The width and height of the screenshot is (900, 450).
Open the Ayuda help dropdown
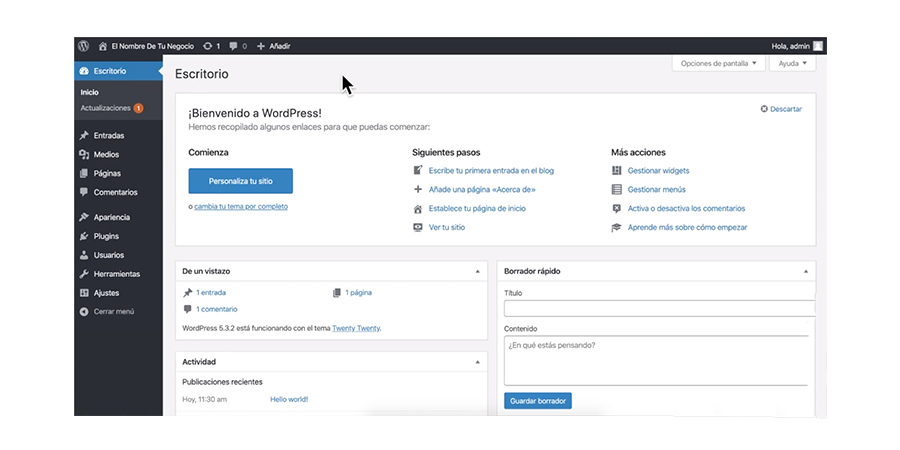pos(793,64)
